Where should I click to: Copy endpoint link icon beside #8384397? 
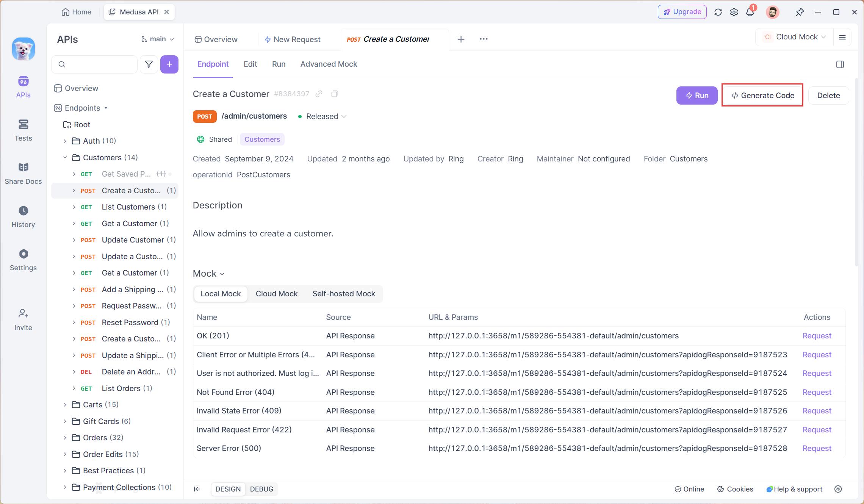319,94
